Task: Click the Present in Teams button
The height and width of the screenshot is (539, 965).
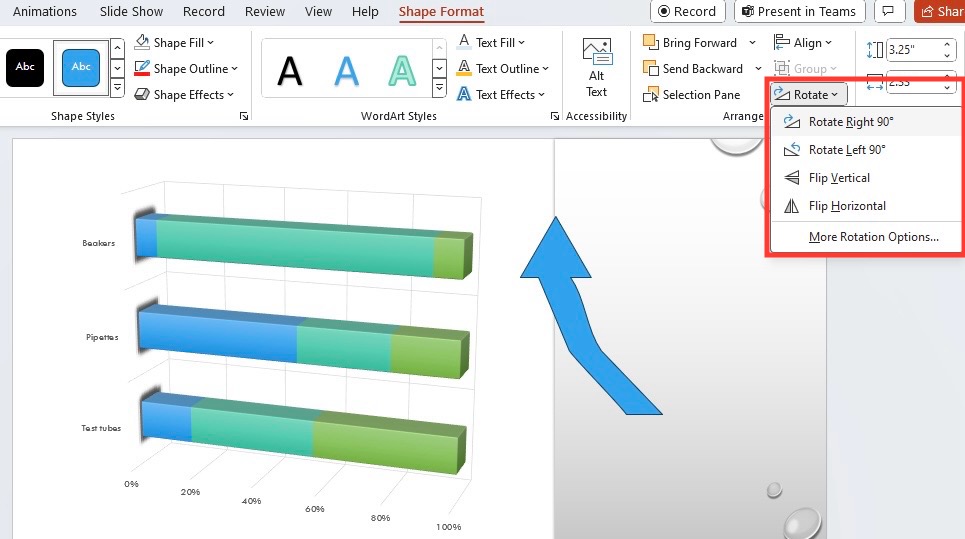Action: (799, 11)
